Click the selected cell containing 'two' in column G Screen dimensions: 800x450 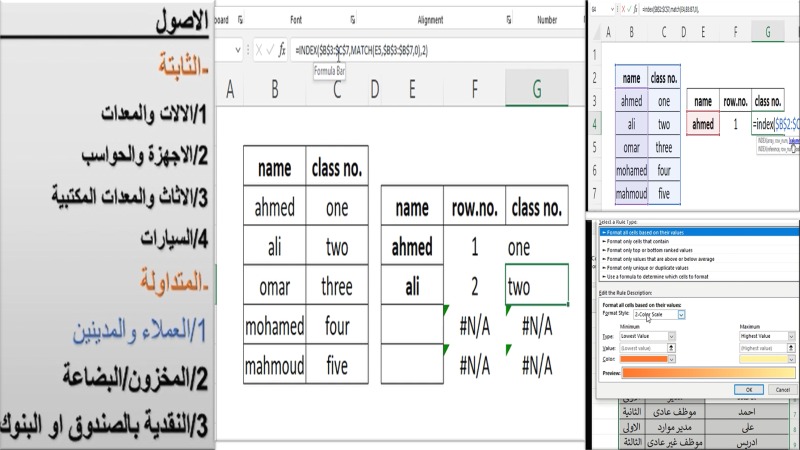pos(537,285)
